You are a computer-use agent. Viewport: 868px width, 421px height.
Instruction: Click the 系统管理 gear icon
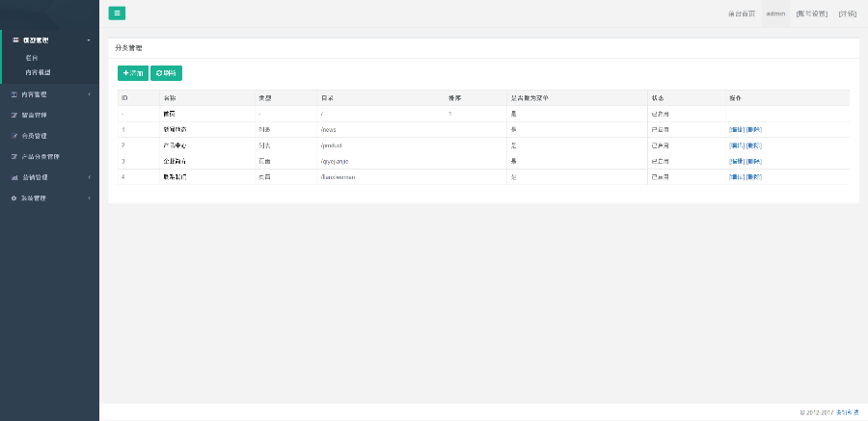click(14, 198)
